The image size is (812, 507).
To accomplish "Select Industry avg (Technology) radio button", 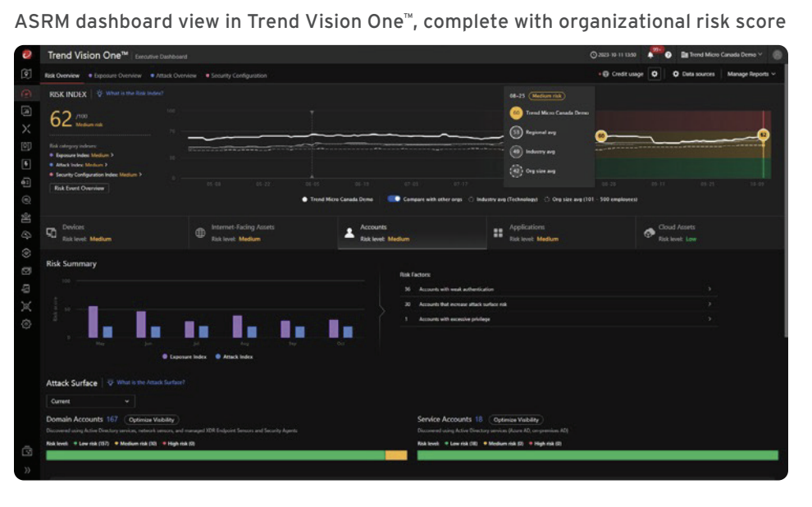I will coord(472,199).
